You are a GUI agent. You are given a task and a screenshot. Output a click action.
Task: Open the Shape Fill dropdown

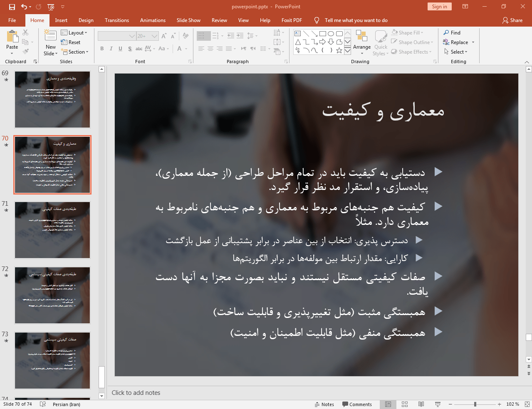408,33
